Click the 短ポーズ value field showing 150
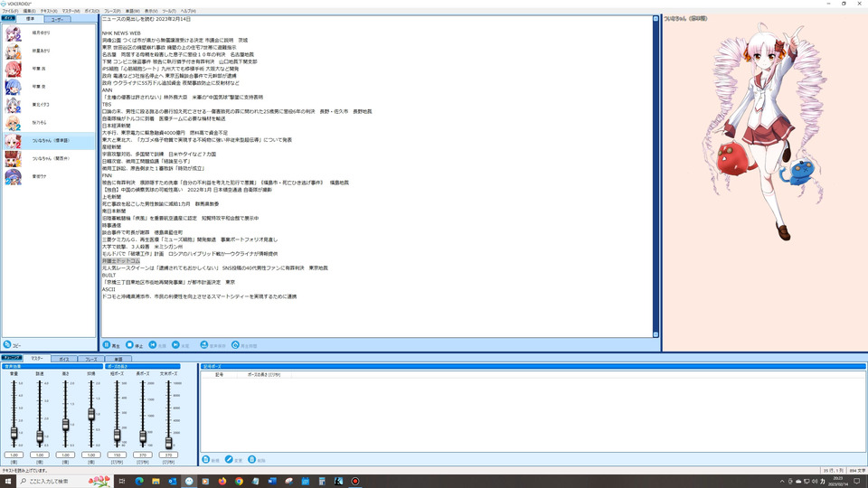Viewport: 868px width, 488px height. tap(117, 455)
